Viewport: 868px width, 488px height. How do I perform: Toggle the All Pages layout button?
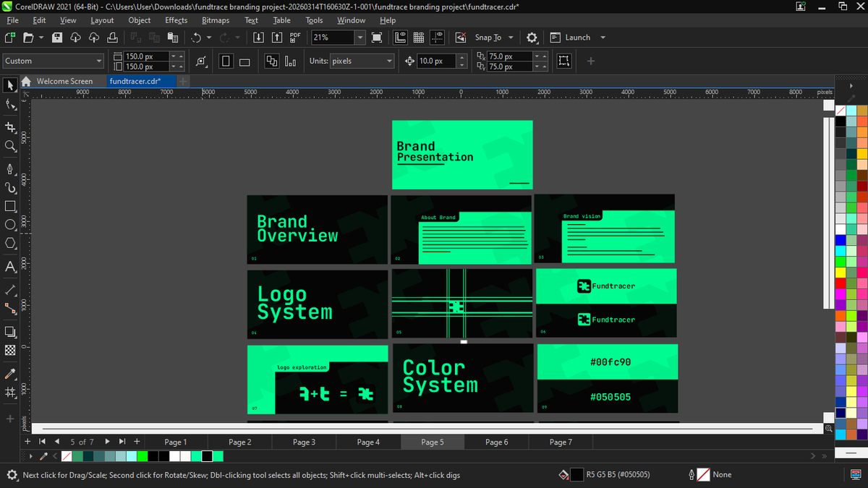[272, 61]
